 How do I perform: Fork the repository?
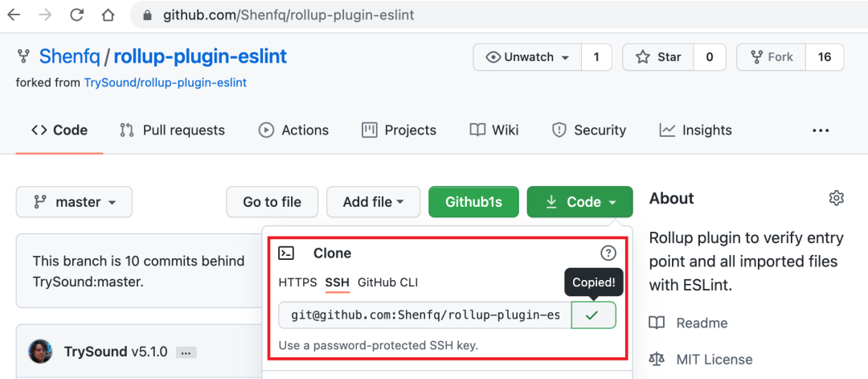[772, 57]
